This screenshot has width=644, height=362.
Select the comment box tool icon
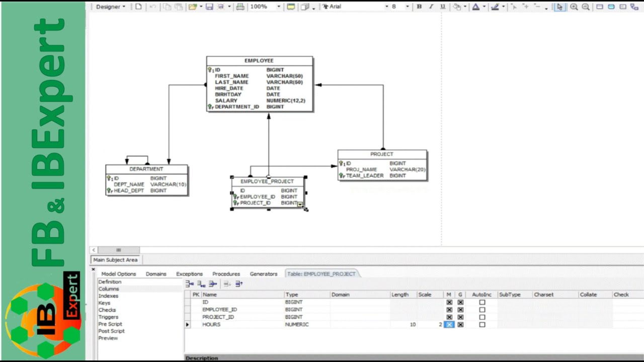click(x=623, y=7)
